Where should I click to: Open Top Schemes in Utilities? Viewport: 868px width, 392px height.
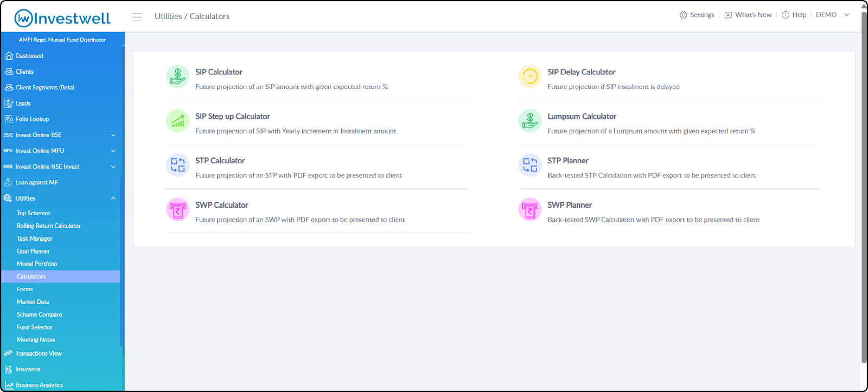pyautogui.click(x=34, y=214)
